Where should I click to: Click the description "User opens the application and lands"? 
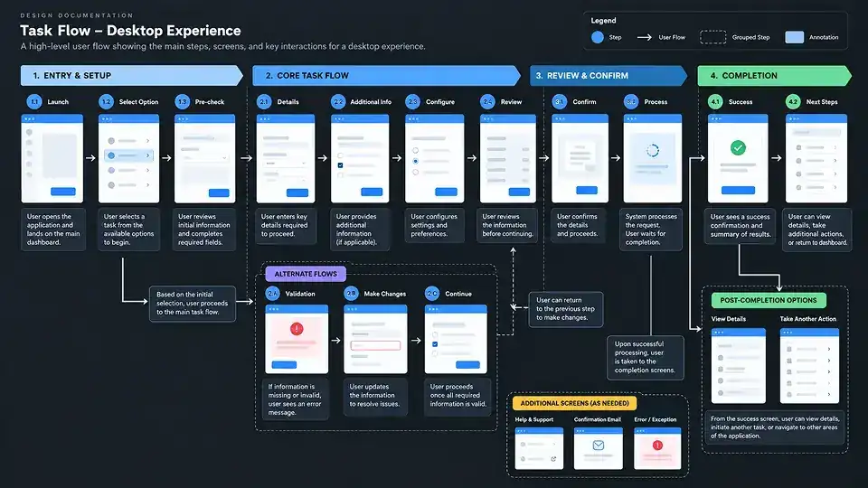53,230
